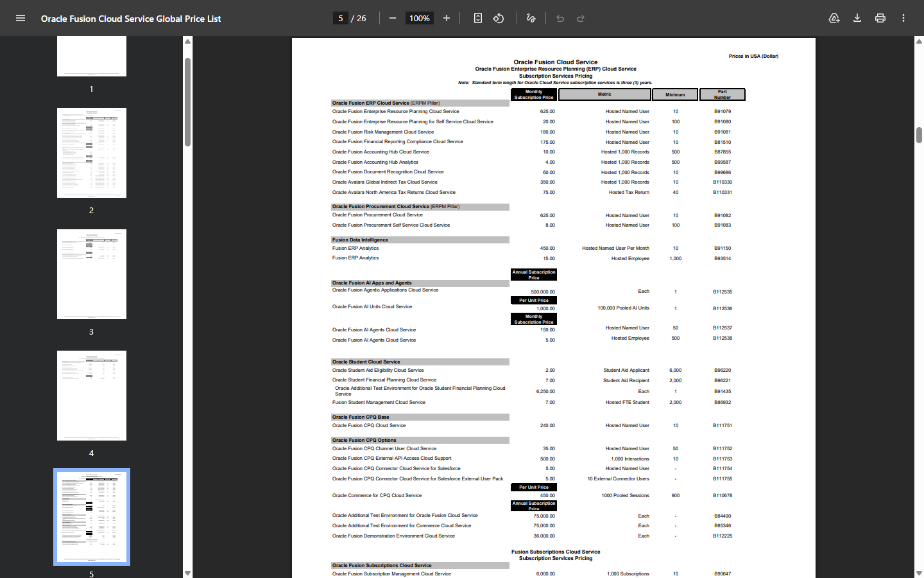Image resolution: width=924 pixels, height=578 pixels.
Task: Click the zoom in plus icon
Action: (447, 18)
